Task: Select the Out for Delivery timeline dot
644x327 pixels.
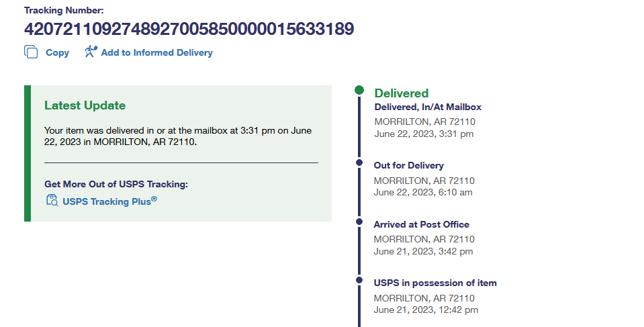Action: [359, 162]
